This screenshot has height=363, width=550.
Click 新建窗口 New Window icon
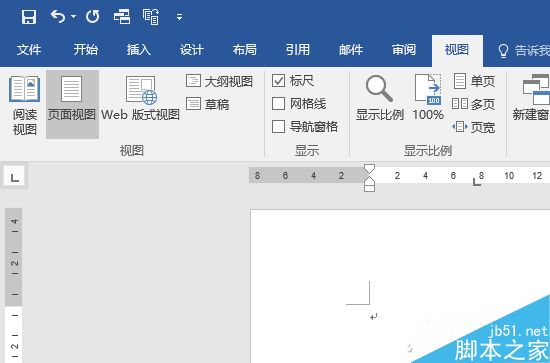coord(532,98)
